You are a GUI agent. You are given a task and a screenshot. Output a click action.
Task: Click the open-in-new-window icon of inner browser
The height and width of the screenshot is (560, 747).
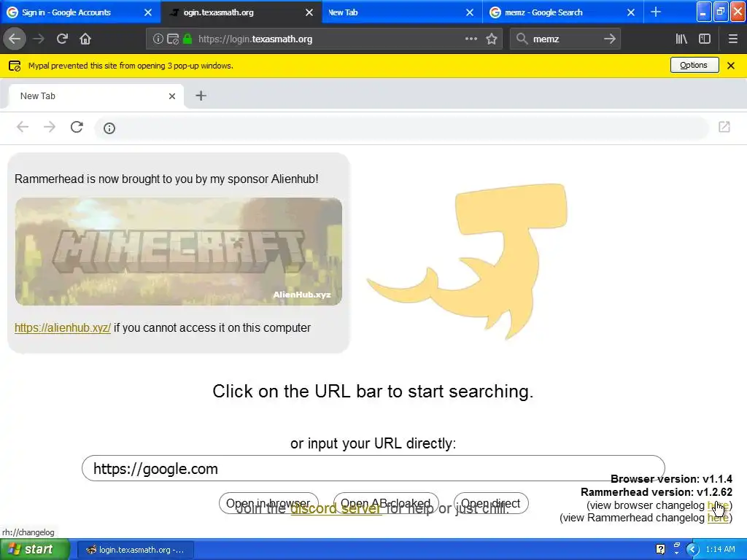tap(724, 127)
